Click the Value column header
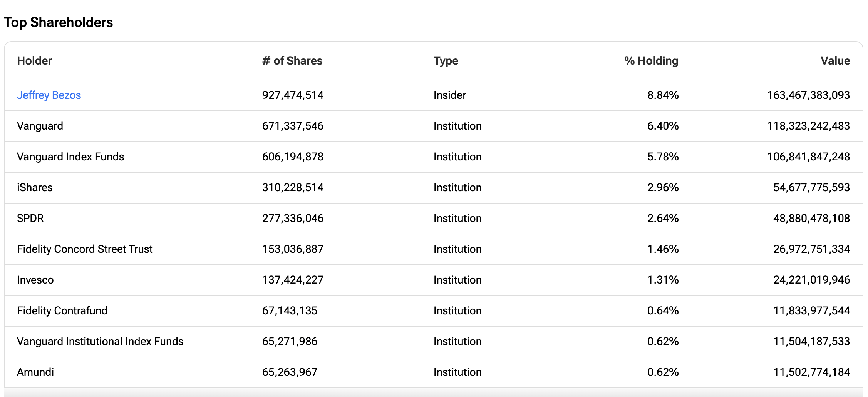The width and height of the screenshot is (868, 397). [x=835, y=61]
